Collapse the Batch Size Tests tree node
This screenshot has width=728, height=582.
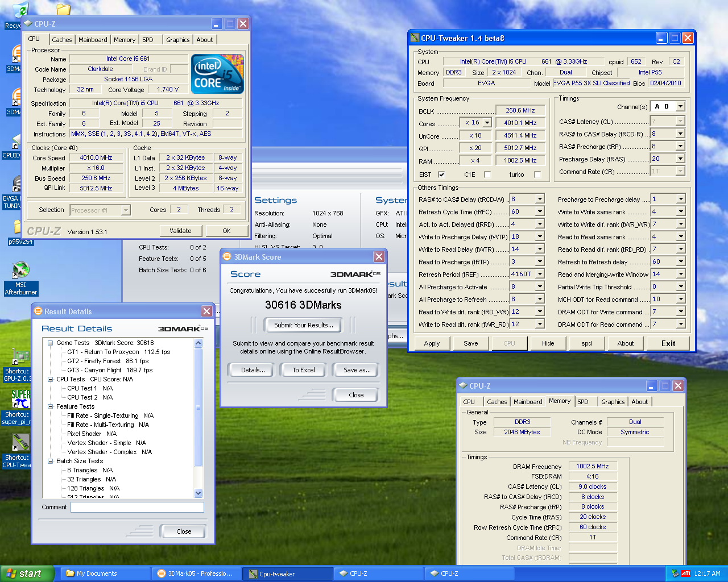pyautogui.click(x=50, y=461)
